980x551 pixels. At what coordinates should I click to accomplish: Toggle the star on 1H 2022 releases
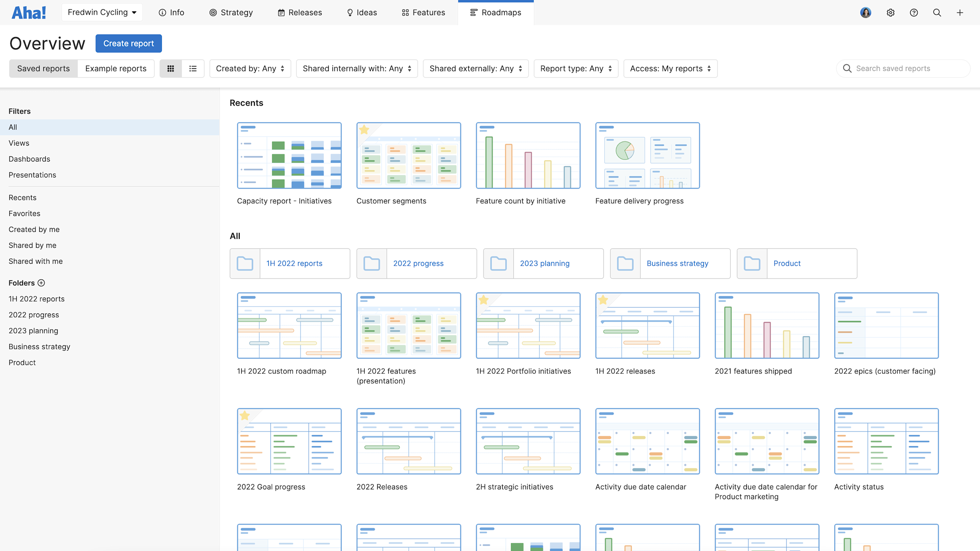click(x=604, y=300)
